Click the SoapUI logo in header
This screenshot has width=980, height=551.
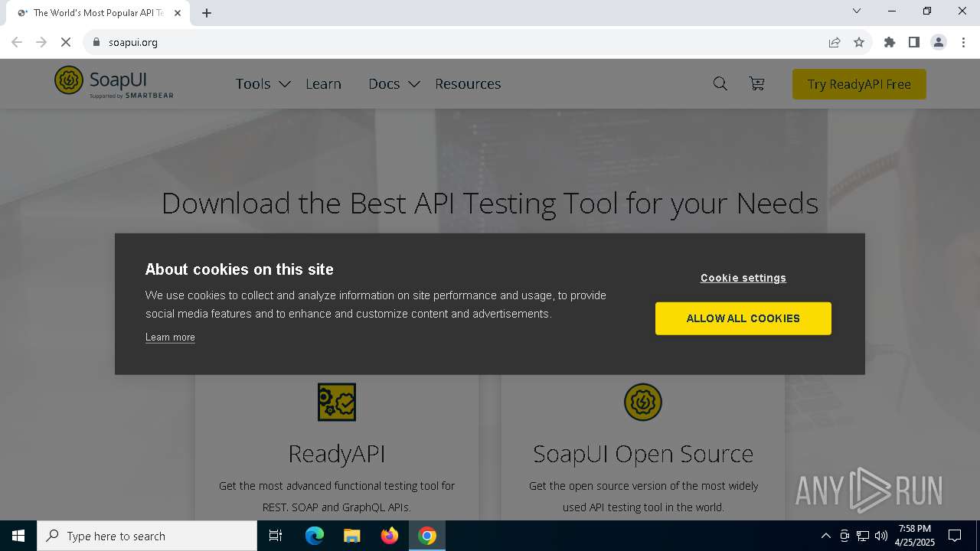click(x=114, y=83)
